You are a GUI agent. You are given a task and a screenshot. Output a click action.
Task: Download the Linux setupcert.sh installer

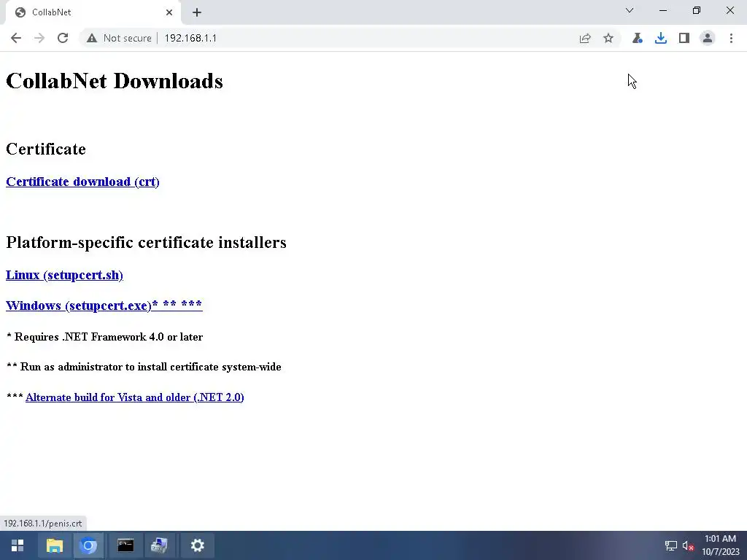click(x=64, y=275)
